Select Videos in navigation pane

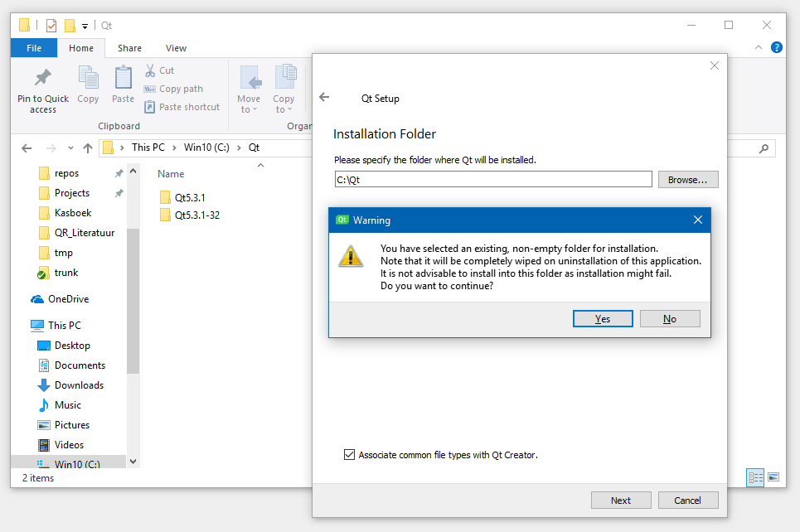click(x=69, y=445)
